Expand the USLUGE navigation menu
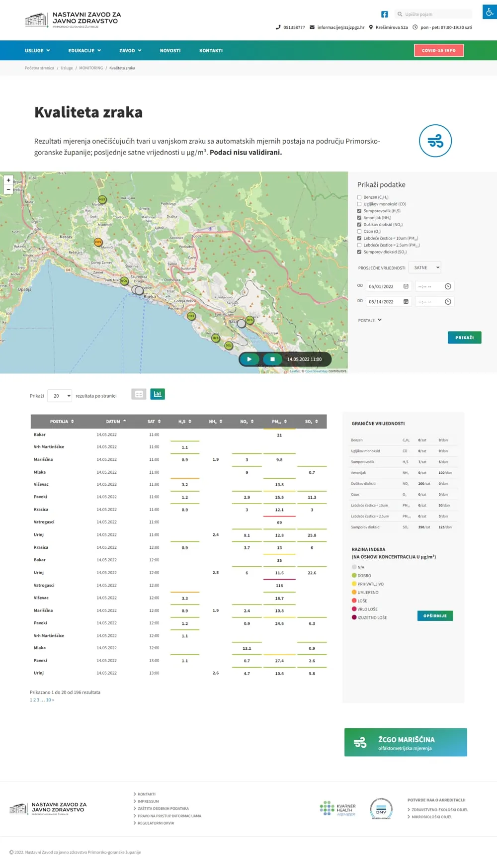 (37, 51)
